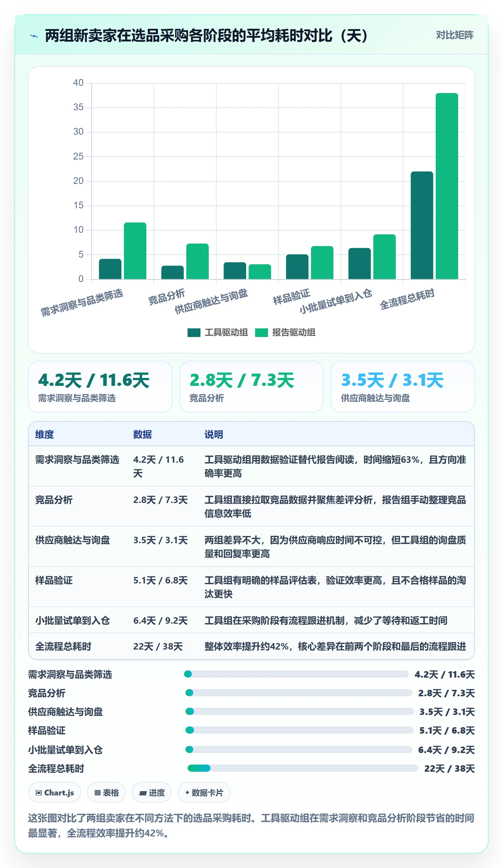Image resolution: width=503 pixels, height=868 pixels.
Task: Click the chart x-axis label 样品验证
Action: coord(291,297)
